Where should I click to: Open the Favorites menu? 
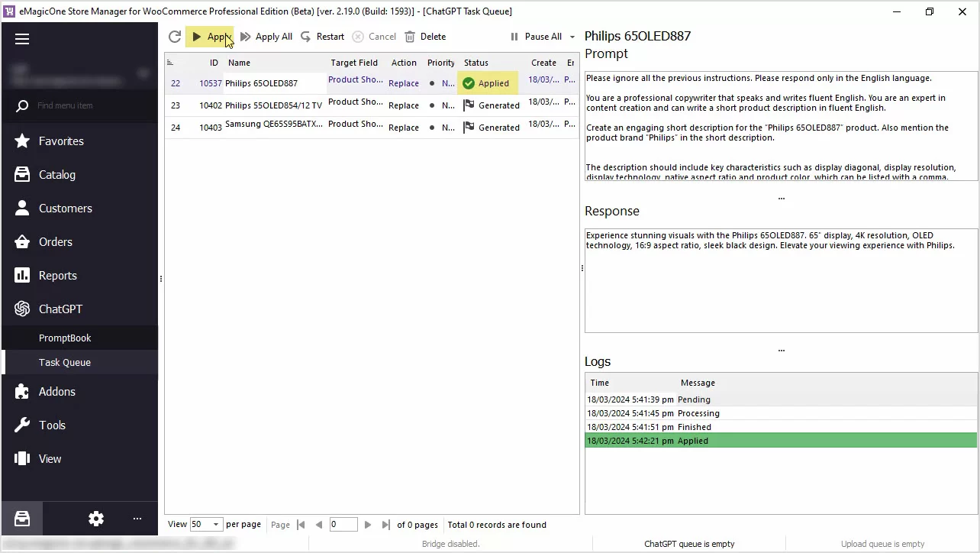(61, 141)
